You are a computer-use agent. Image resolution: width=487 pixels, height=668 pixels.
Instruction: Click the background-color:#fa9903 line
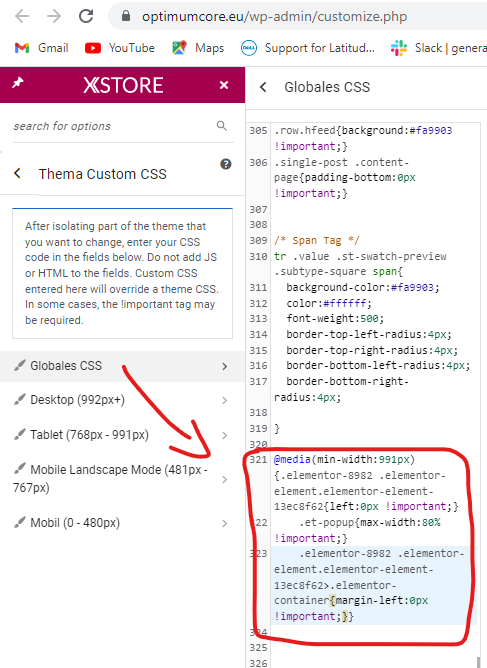pyautogui.click(x=363, y=288)
